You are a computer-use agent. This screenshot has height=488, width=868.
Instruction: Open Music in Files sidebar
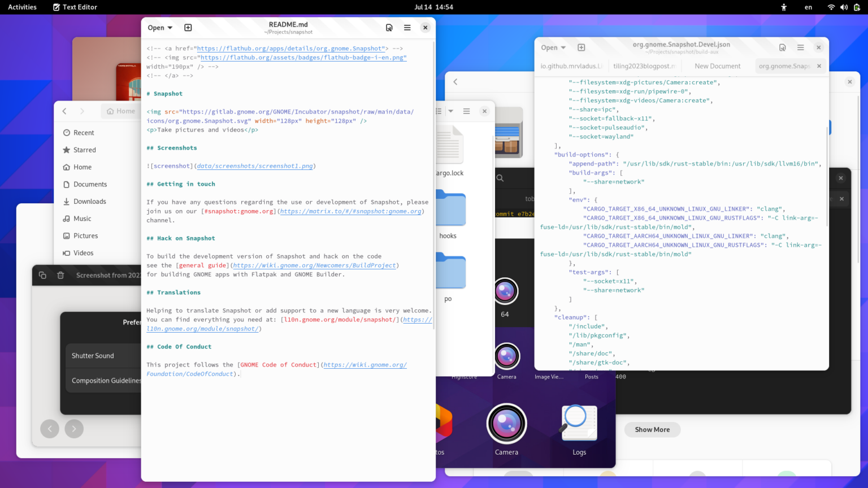point(97,219)
